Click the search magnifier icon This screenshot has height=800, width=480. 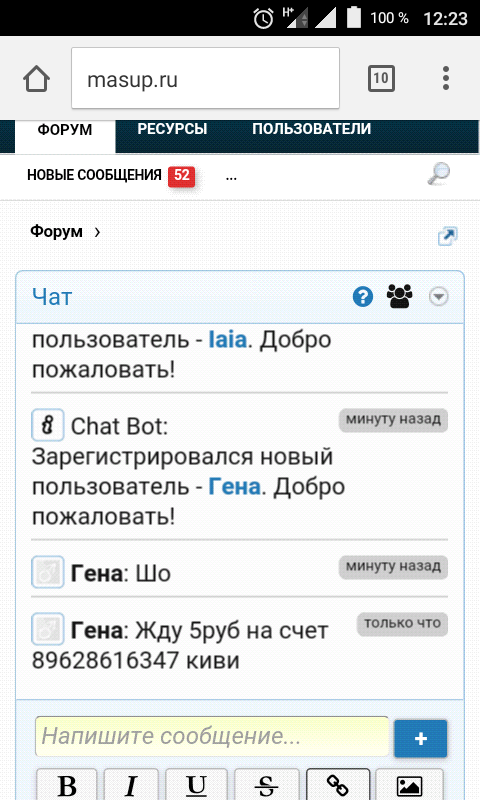(439, 173)
